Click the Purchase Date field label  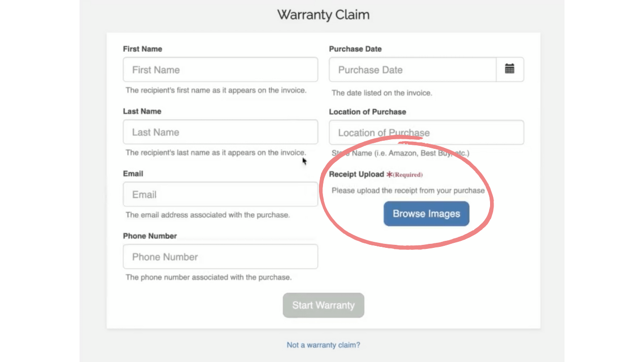pyautogui.click(x=355, y=49)
